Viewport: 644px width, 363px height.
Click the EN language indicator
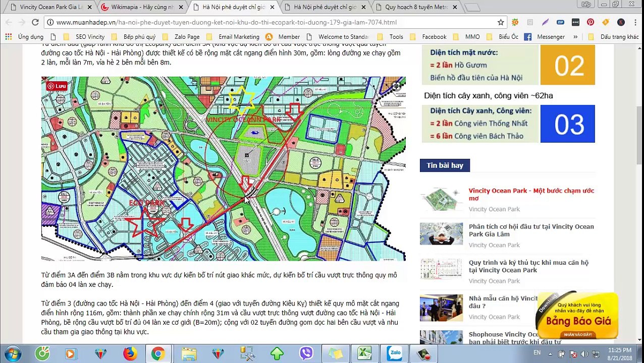pyautogui.click(x=537, y=353)
